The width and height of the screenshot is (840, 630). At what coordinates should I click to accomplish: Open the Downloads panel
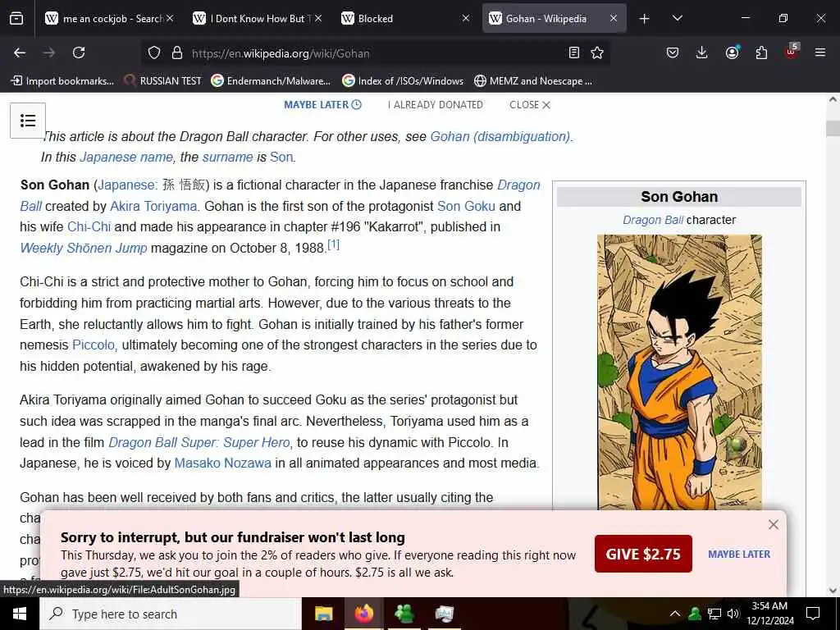click(702, 52)
